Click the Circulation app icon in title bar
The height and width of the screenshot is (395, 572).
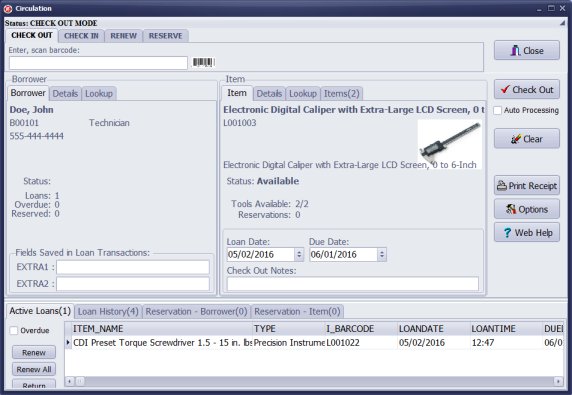click(x=8, y=8)
